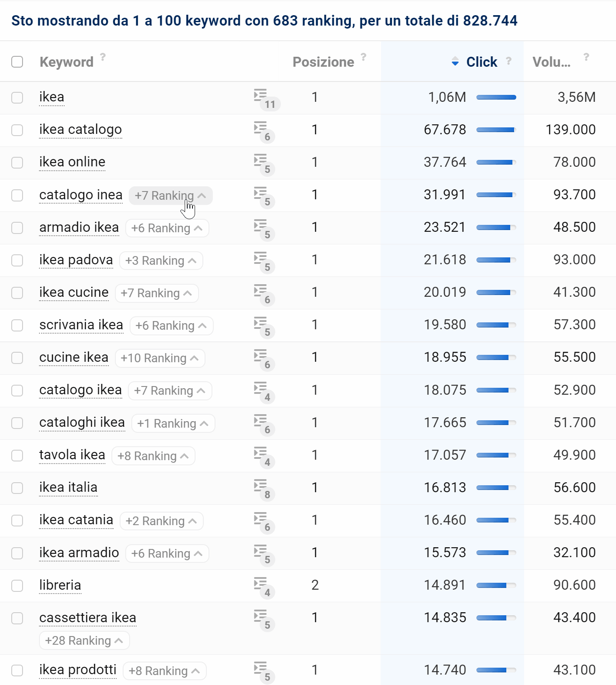This screenshot has height=685, width=616.
Task: Open SERP features icon for 'ikea online' row
Action: (x=264, y=164)
